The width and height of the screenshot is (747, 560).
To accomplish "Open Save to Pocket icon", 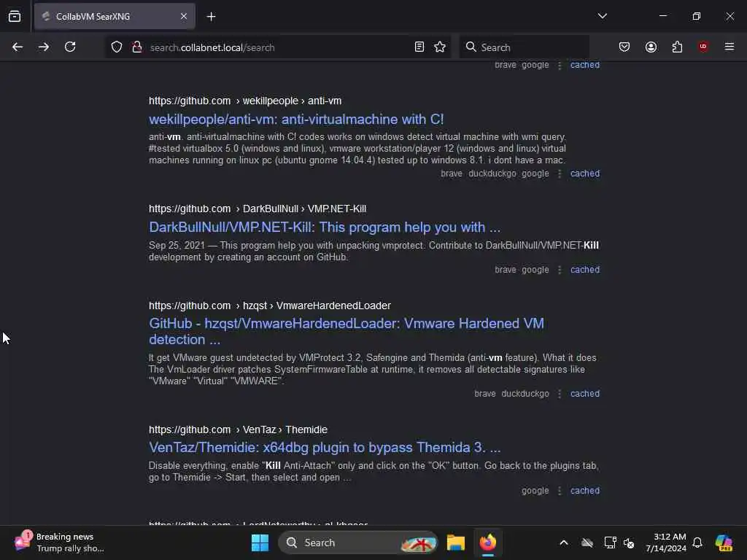I will (x=624, y=47).
